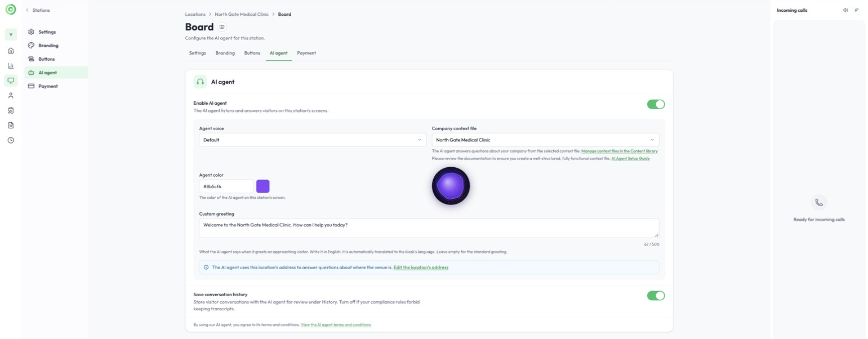Open the clock history icon
Viewport: 868px width, 339px height.
click(11, 140)
